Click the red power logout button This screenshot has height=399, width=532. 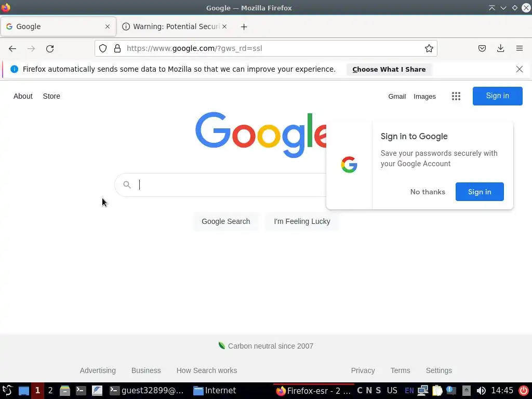[524, 391]
